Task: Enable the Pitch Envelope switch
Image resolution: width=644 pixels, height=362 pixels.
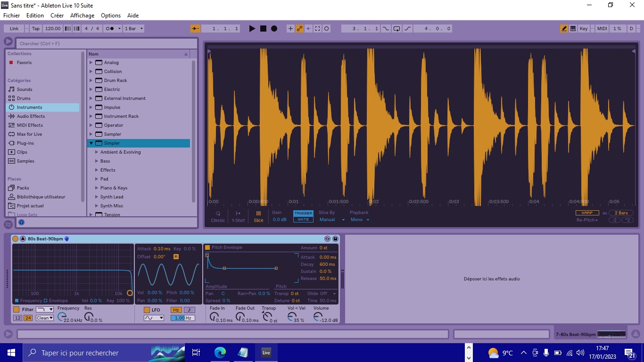Action: 207,247
